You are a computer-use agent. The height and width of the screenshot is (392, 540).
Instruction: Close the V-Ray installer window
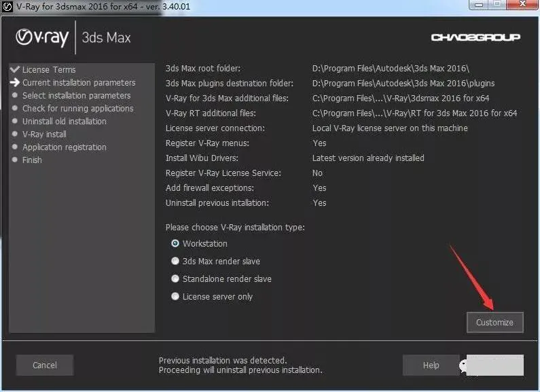click(x=522, y=4)
